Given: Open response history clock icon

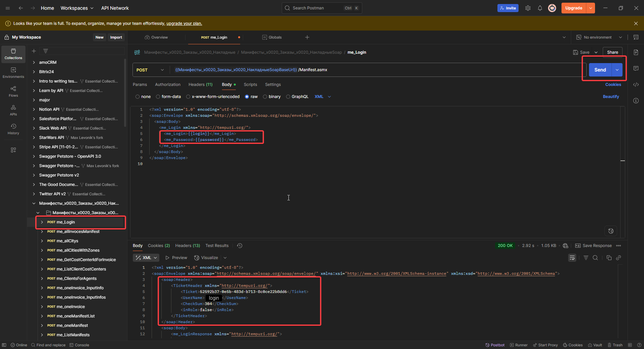Looking at the screenshot, I should (x=239, y=246).
